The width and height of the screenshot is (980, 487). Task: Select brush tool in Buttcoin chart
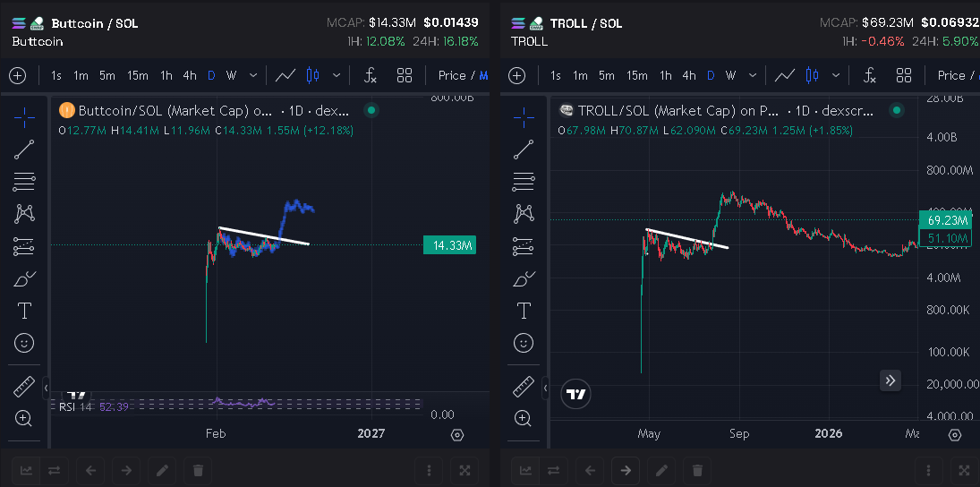coord(24,278)
